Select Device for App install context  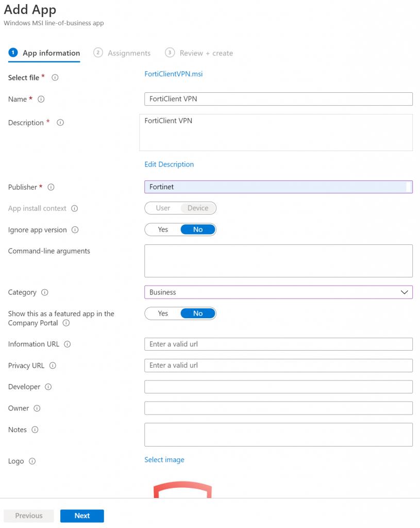pos(198,208)
